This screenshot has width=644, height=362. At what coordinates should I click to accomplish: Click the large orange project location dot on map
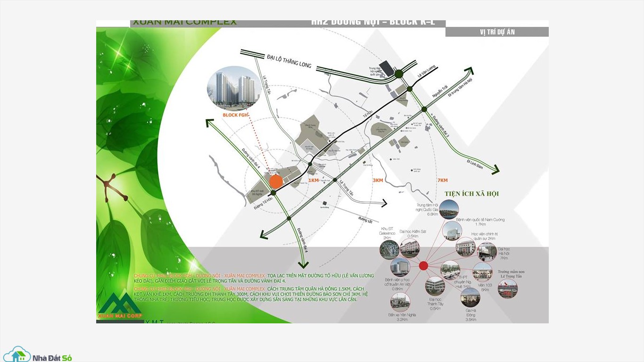pyautogui.click(x=275, y=181)
